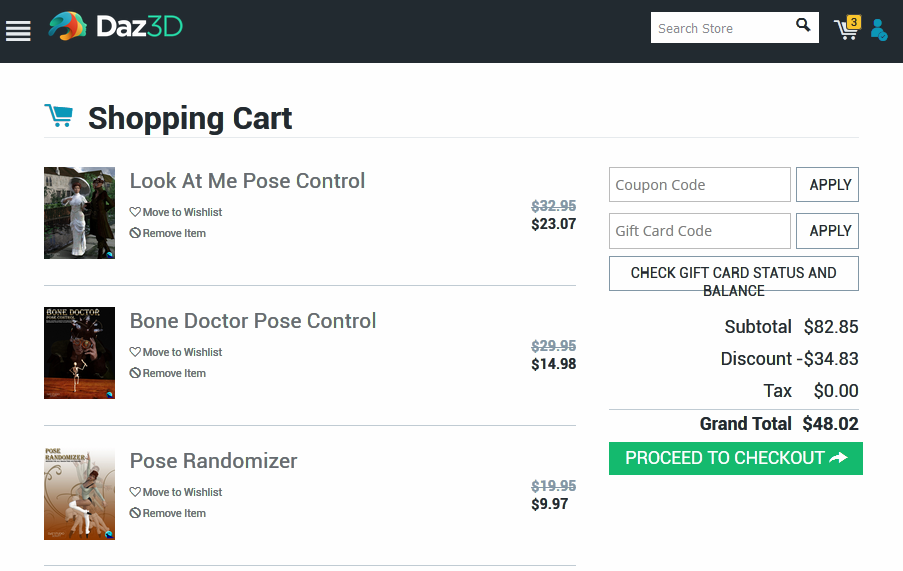Remove Look At Me Pose Control item

click(168, 233)
